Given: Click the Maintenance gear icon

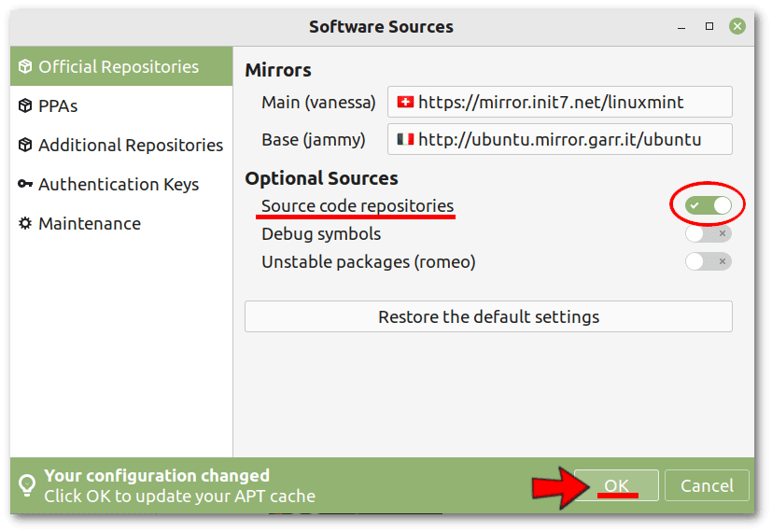Looking at the screenshot, I should click(x=25, y=223).
